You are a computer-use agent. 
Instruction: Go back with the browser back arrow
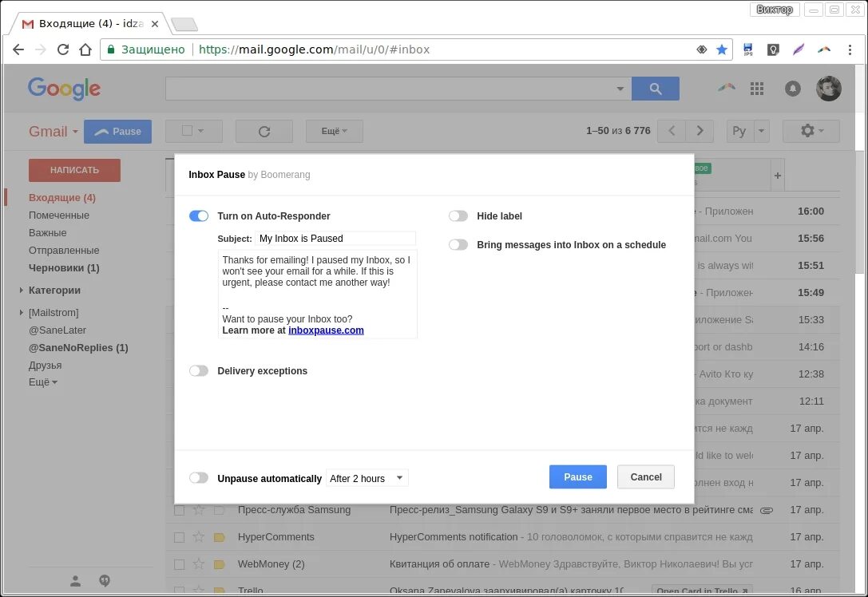[x=18, y=49]
